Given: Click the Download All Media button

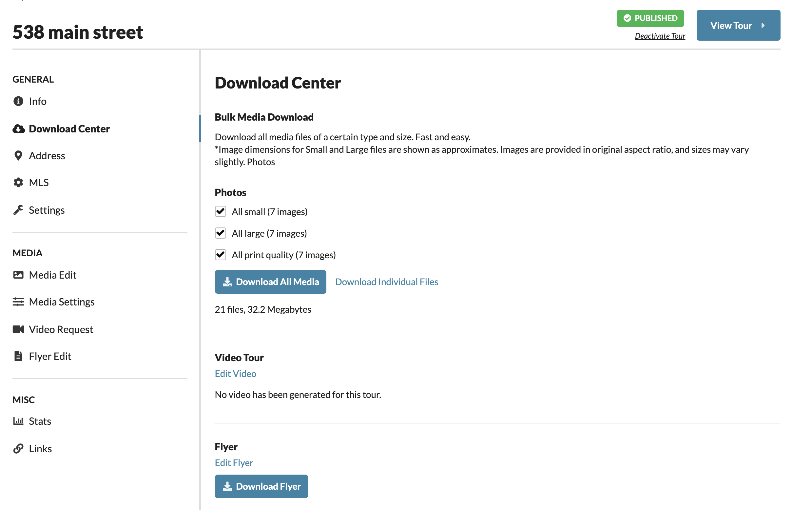Looking at the screenshot, I should (x=270, y=282).
